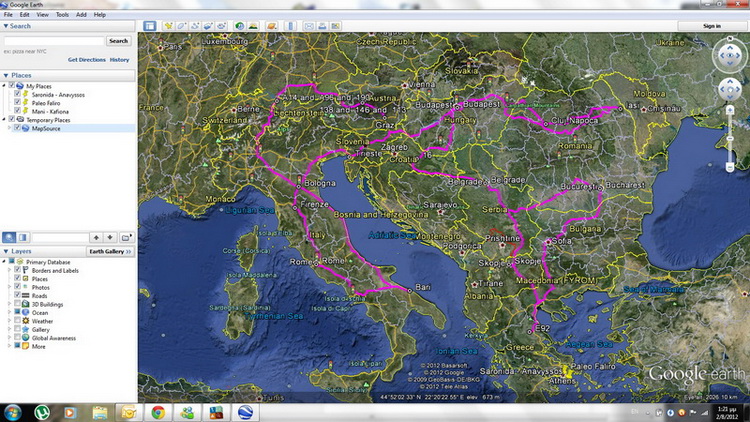Collapse the Layers panel header
The width and height of the screenshot is (750, 422).
tap(5, 252)
